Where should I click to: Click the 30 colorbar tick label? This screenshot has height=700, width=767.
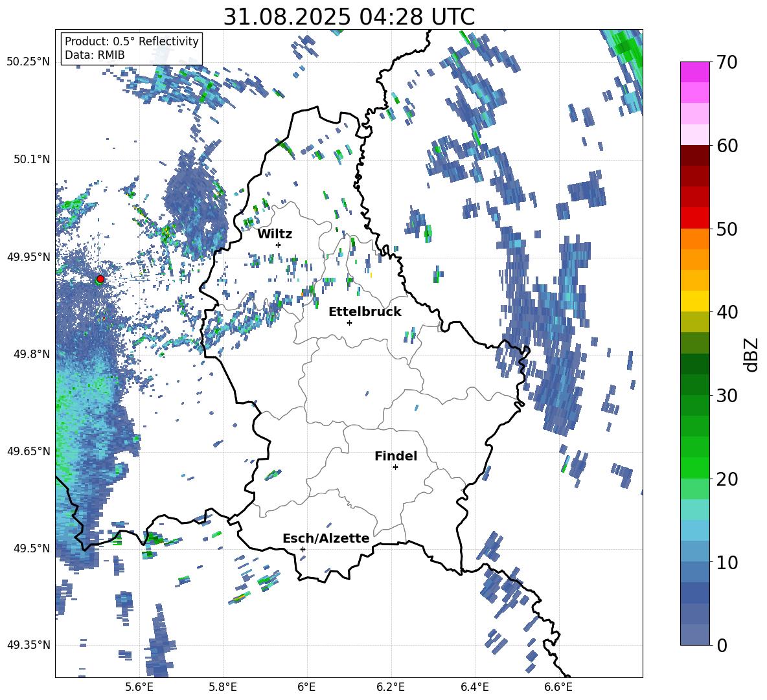[726, 396]
